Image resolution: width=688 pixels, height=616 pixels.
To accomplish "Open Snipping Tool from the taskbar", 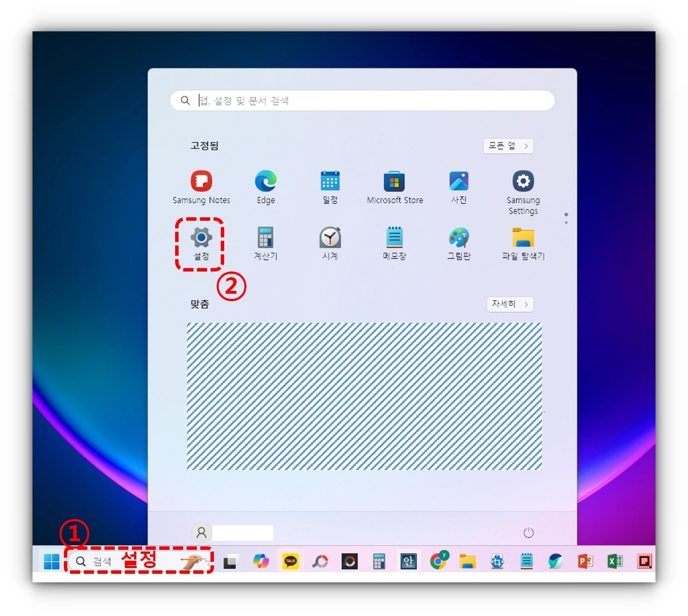I will pyautogui.click(x=497, y=562).
